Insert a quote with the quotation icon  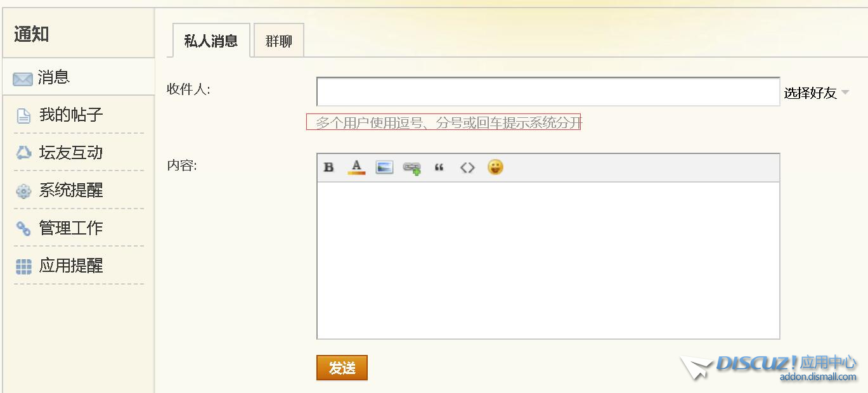tap(439, 167)
